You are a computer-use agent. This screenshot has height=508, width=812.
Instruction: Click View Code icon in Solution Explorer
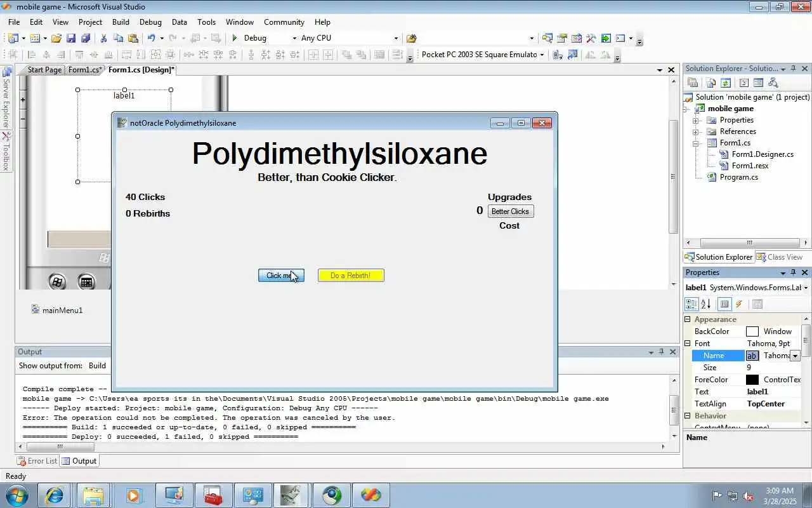click(x=743, y=83)
